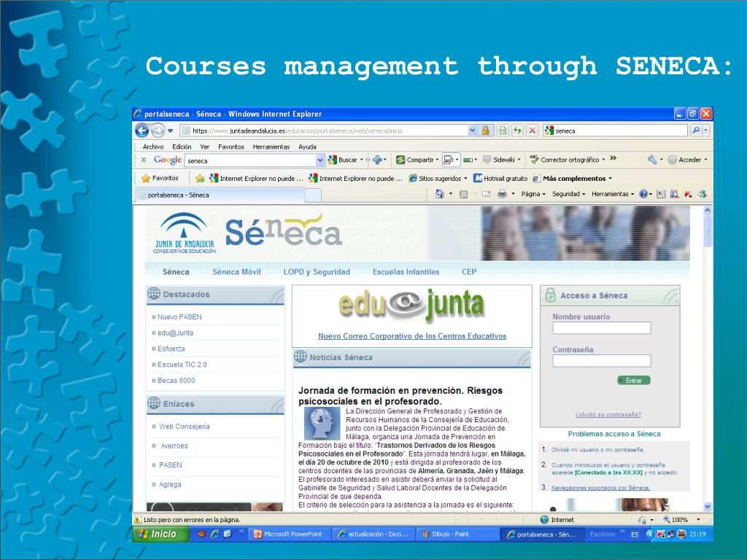
Task: Click the add to favorites bar star icon
Action: point(200,178)
